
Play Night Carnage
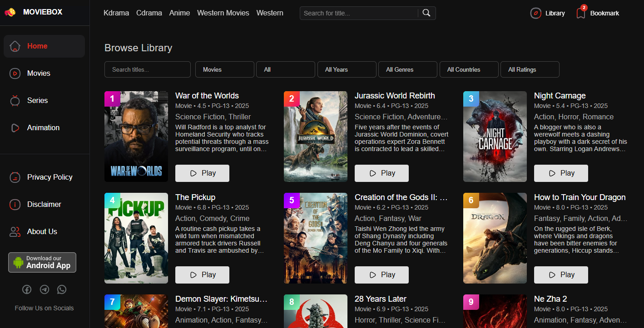561,173
